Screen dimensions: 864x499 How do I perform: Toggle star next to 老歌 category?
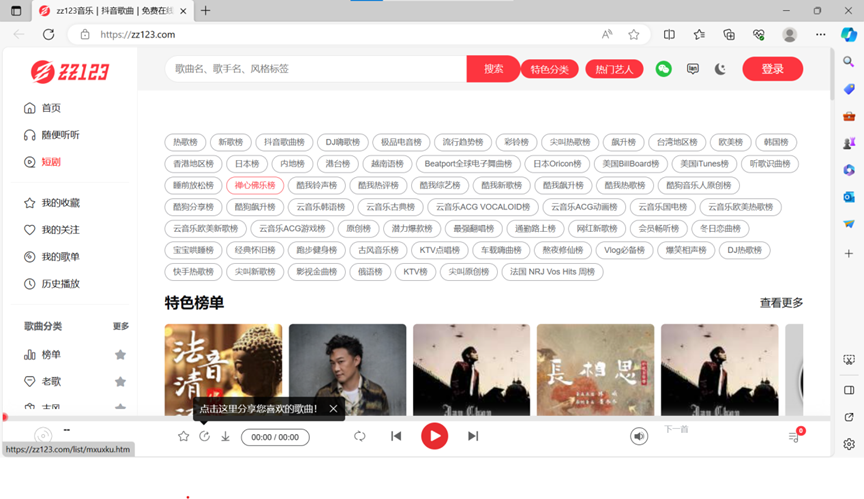pyautogui.click(x=120, y=382)
